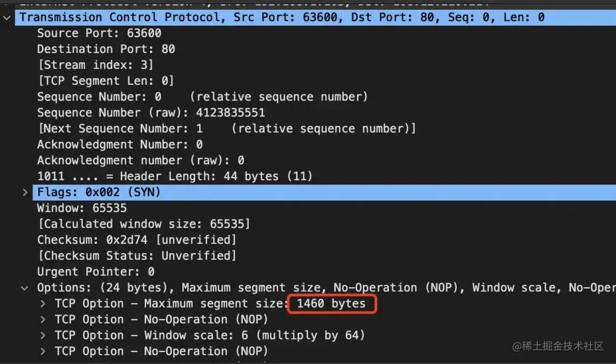
Task: Expand the first No-Operation (NOP) option
Action: click(x=42, y=320)
